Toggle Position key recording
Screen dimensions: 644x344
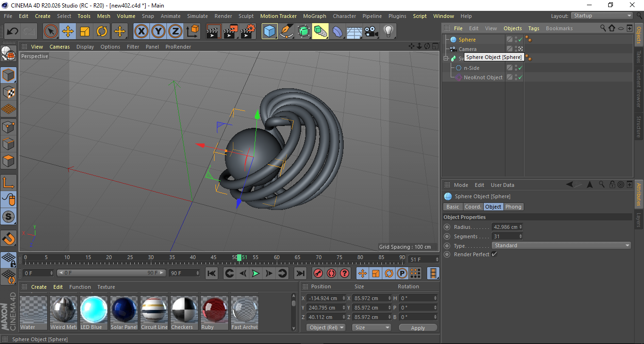click(x=363, y=273)
